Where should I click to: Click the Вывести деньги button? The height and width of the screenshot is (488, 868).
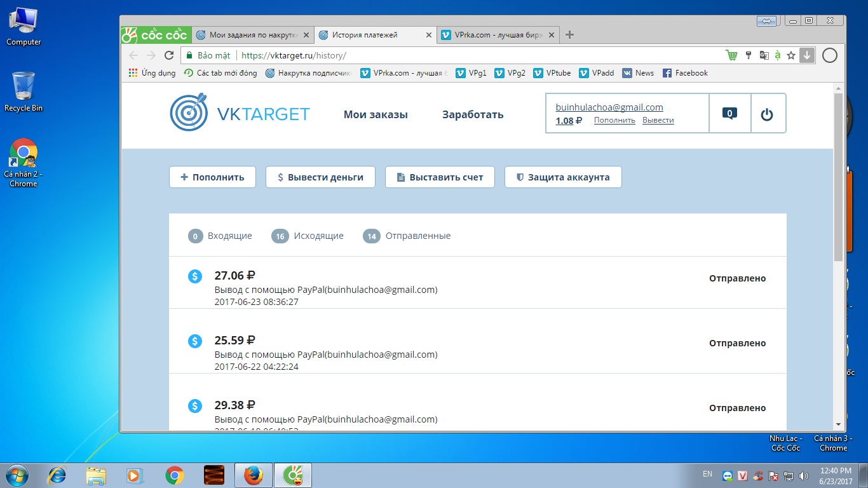(320, 177)
